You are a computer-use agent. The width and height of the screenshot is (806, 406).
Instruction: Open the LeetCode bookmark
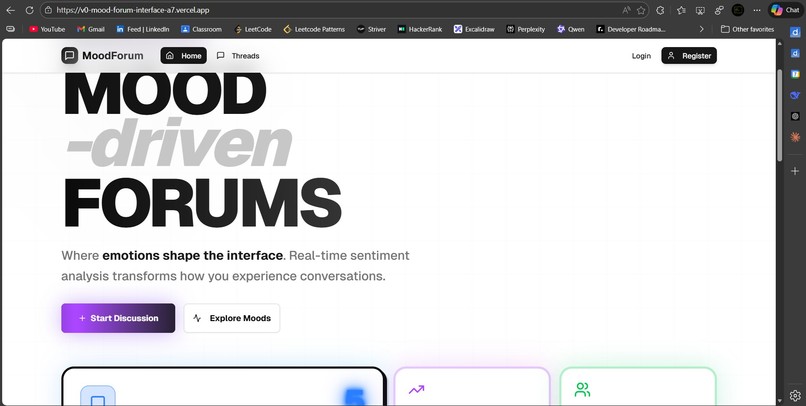pos(252,29)
